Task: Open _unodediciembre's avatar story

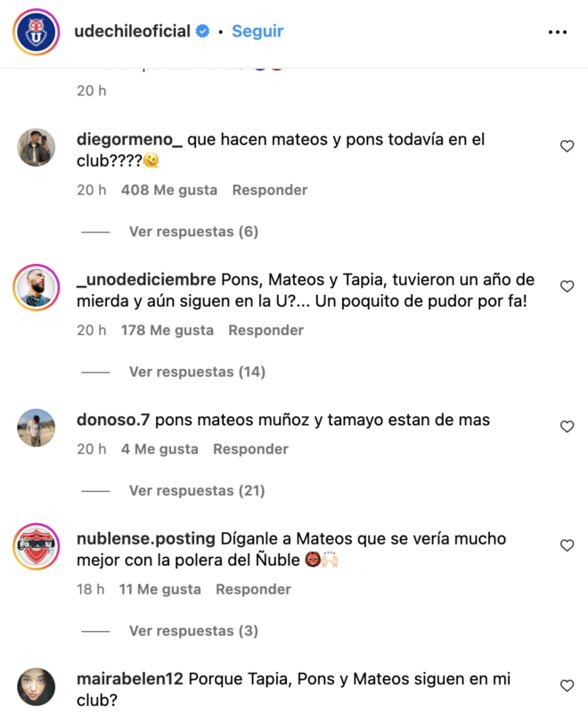Action: 37,287
